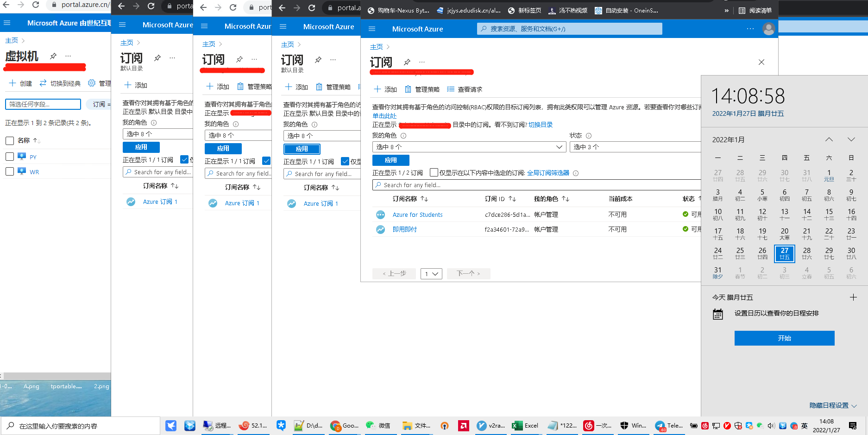This screenshot has height=435, width=868.
Task: Click the 即用即付 subscription icon
Action: tap(380, 229)
